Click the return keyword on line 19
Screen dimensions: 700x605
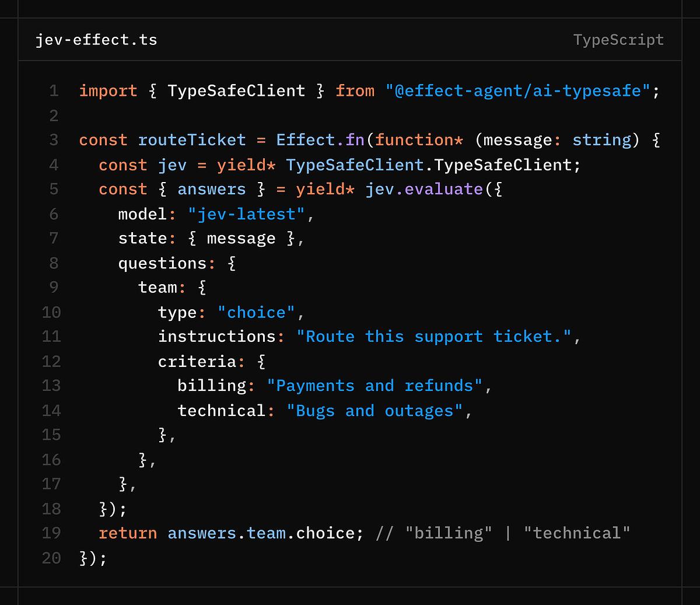point(128,533)
